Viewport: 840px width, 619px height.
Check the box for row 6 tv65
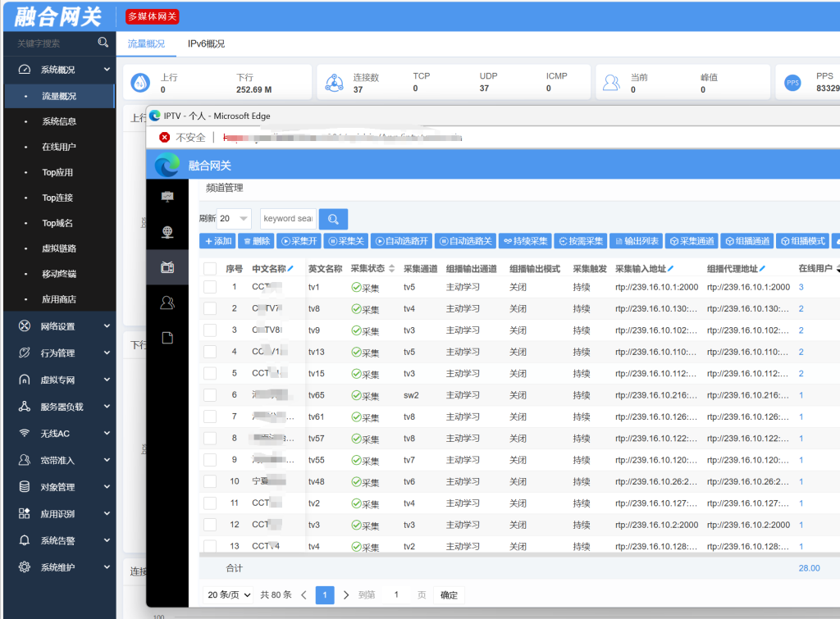tap(210, 395)
